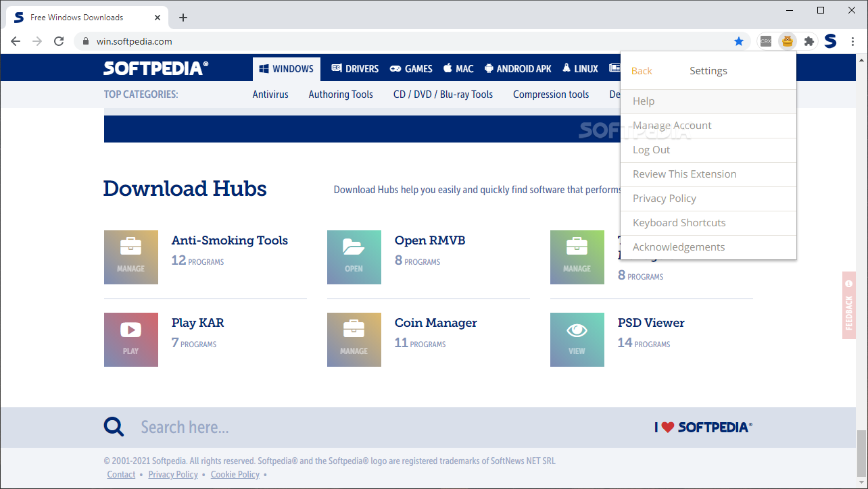
Task: Click the Play KAR play icon
Action: [x=131, y=340]
